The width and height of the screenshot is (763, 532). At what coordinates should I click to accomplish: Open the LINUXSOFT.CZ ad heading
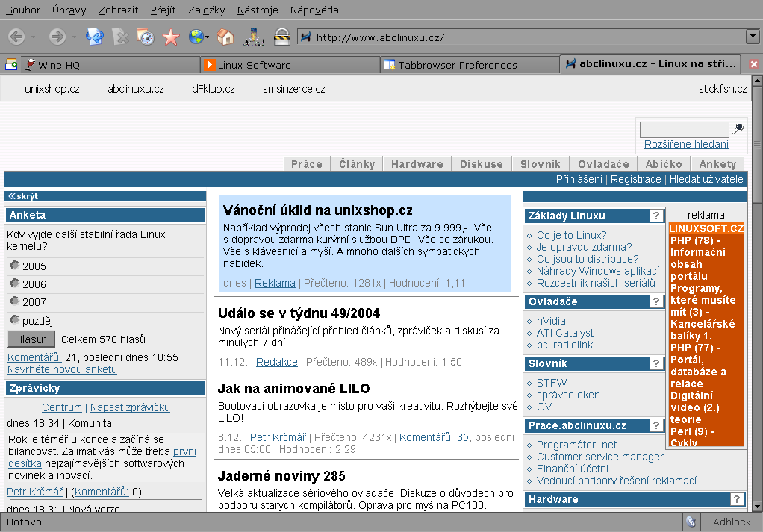click(x=706, y=228)
